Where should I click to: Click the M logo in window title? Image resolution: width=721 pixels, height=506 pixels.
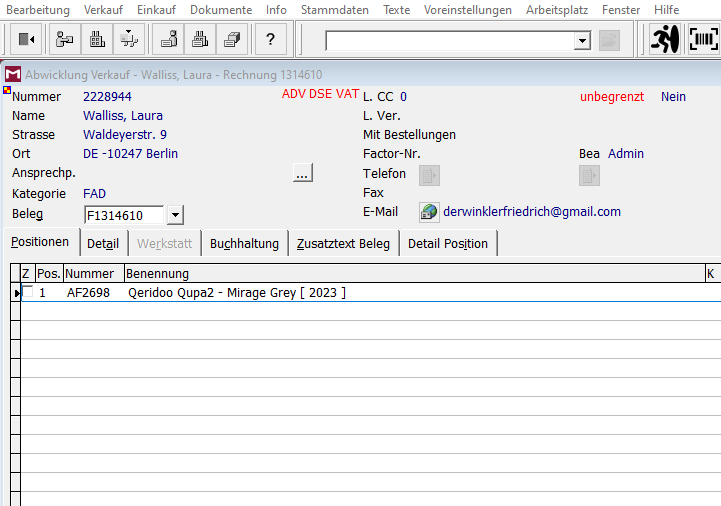pos(13,74)
